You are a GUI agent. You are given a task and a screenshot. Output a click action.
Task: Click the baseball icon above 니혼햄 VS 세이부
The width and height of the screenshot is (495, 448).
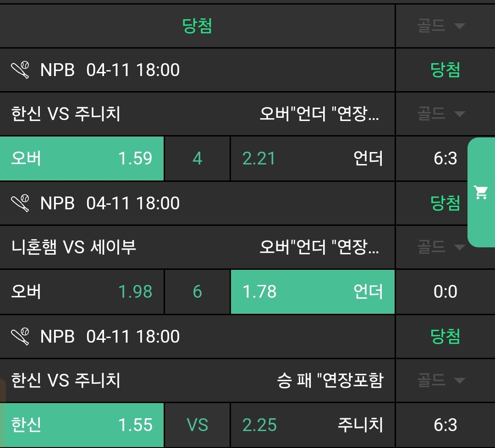click(20, 203)
